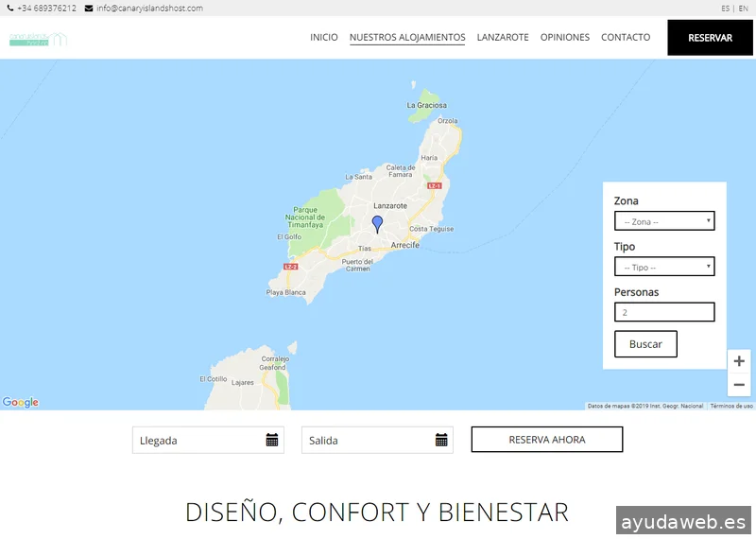Click the email envelope icon
Viewport: 756px width, 539px height.
(x=89, y=9)
